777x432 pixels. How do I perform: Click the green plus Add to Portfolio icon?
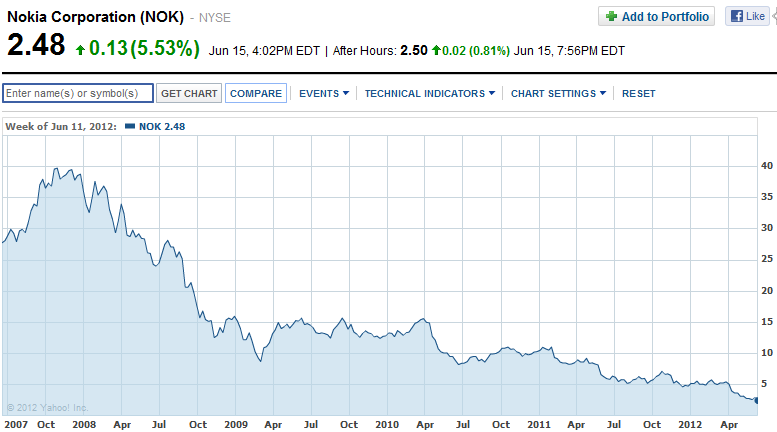coord(611,16)
